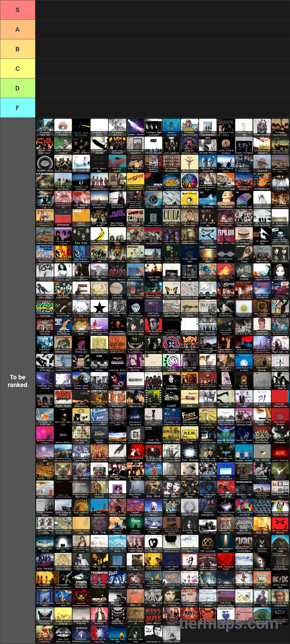Screen dimensions: 290x644
Task: Click the orange A tier label
Action: pos(18,29)
